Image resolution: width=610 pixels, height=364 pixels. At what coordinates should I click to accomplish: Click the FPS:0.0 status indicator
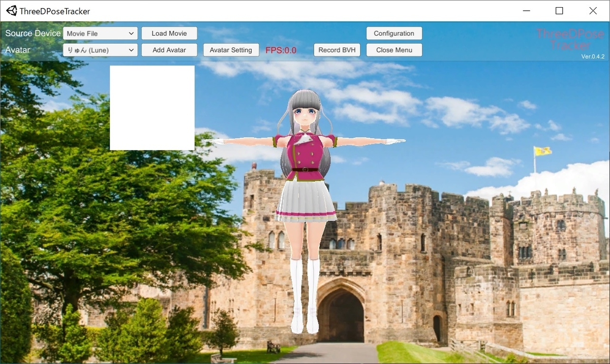click(281, 50)
